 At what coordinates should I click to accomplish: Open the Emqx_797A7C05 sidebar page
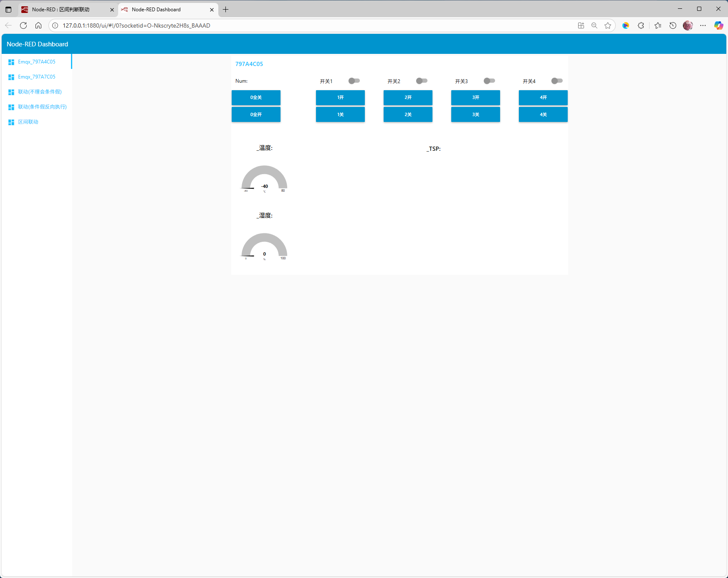point(37,77)
